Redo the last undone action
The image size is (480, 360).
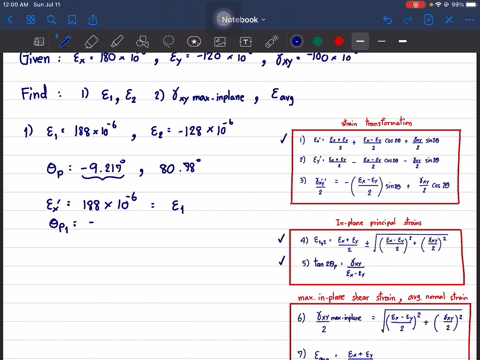pos(408,20)
